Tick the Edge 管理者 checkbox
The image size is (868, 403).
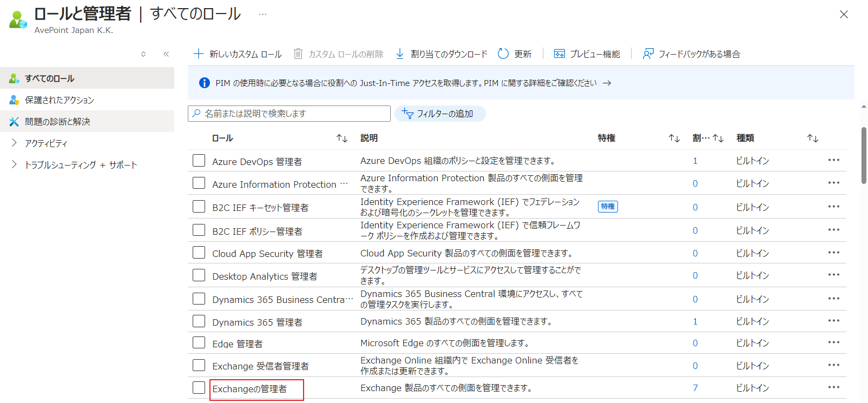(199, 342)
